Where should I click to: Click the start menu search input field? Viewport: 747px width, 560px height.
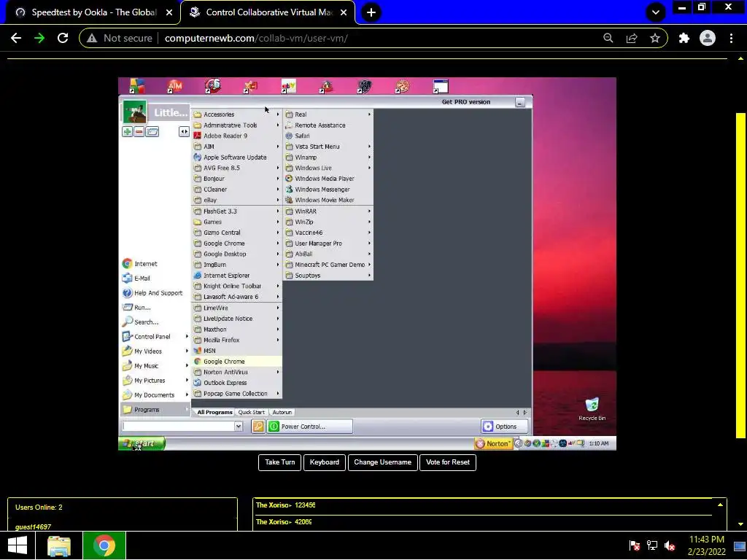pyautogui.click(x=178, y=426)
